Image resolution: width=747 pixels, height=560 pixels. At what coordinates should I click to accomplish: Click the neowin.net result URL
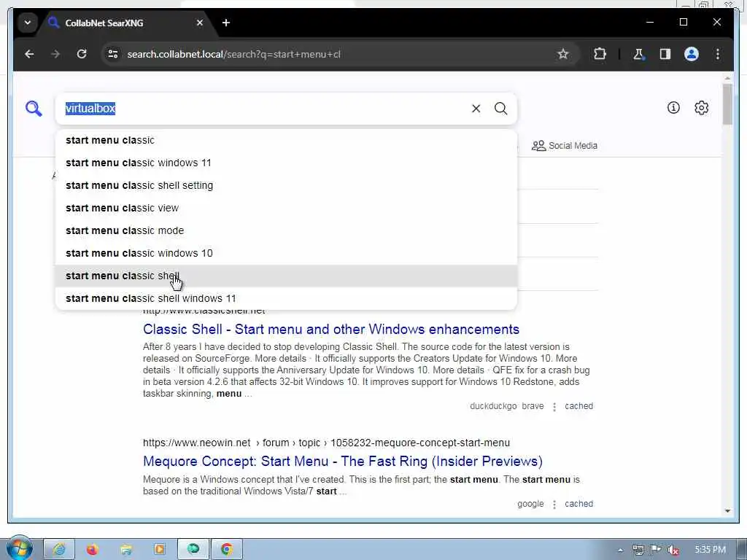[x=326, y=443]
